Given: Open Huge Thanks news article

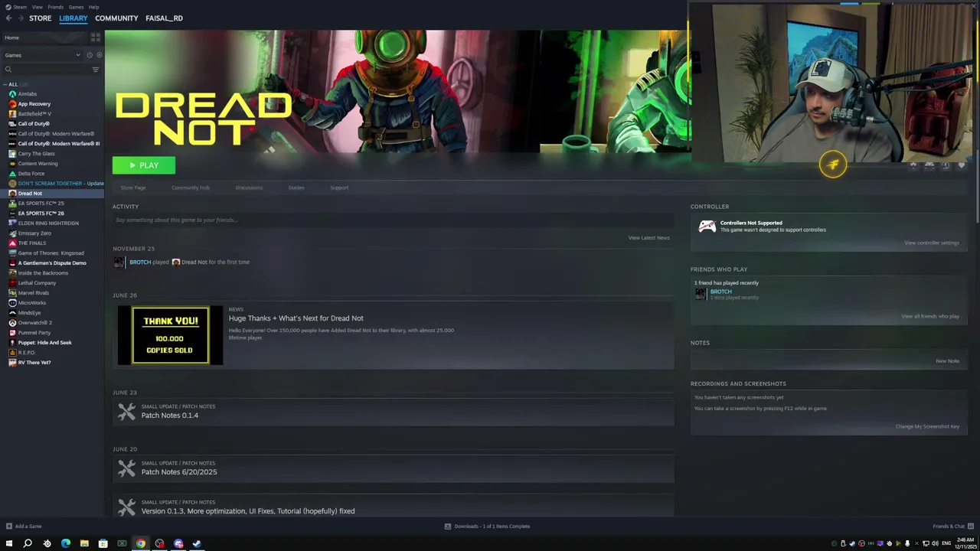Looking at the screenshot, I should [296, 318].
